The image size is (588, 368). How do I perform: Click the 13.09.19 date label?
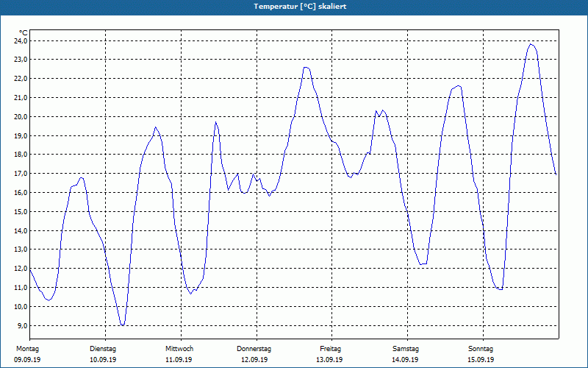(329, 360)
